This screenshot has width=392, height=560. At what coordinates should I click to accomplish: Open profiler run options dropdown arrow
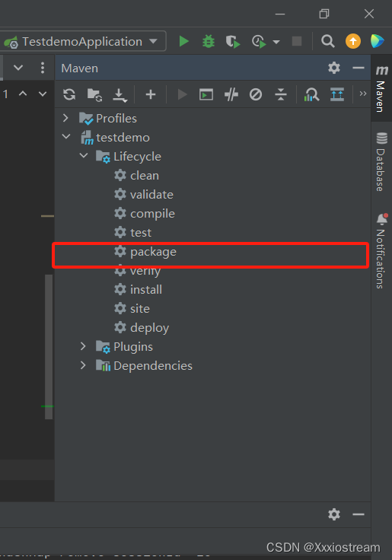click(276, 42)
